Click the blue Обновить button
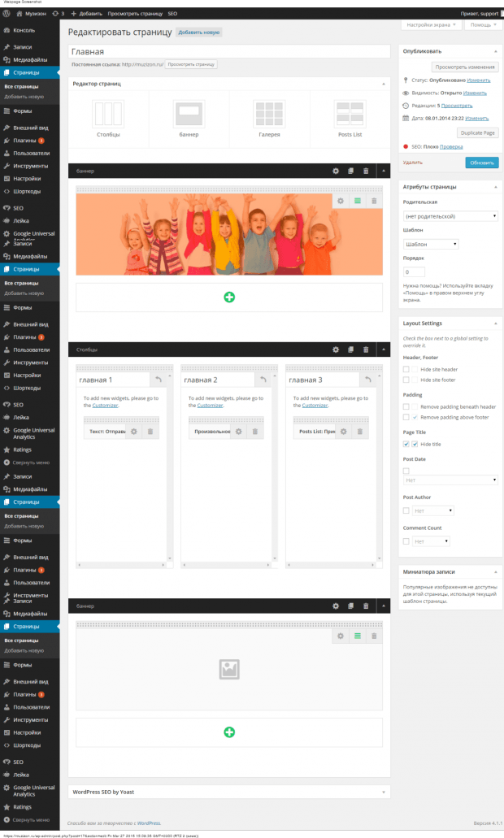Viewport: 504px width, 838px height. pyautogui.click(x=481, y=163)
